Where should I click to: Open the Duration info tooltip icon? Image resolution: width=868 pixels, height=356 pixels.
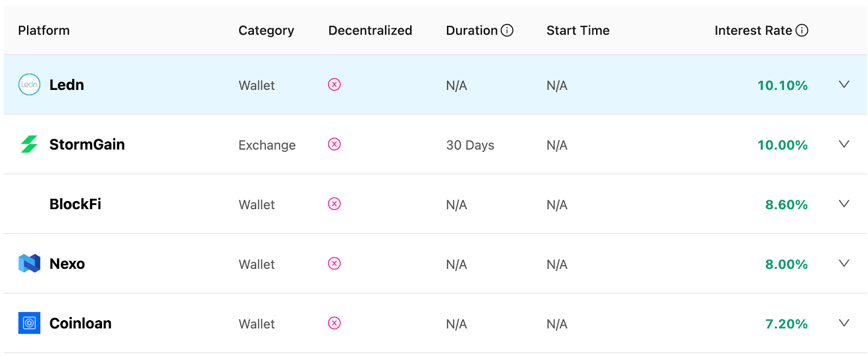(507, 30)
